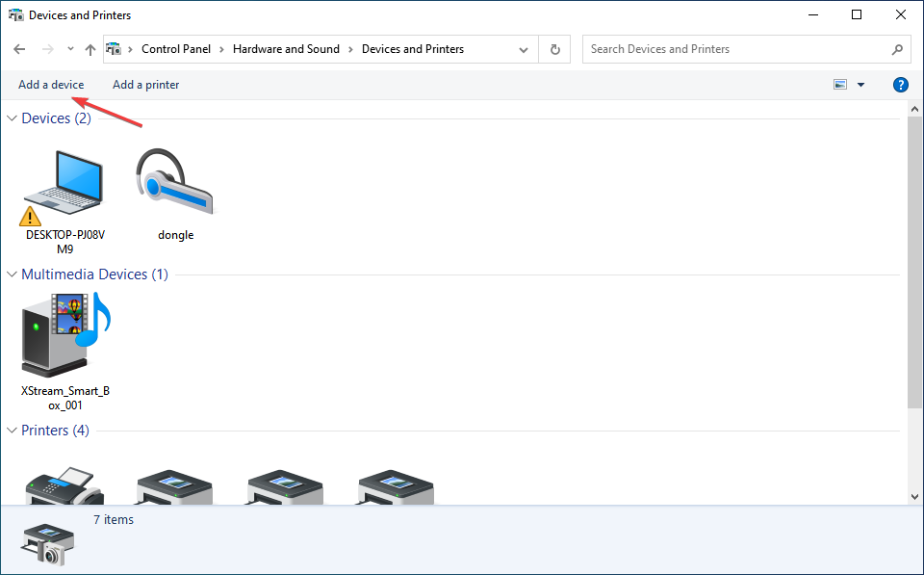Minimize the Devices and Printers window

click(x=813, y=15)
